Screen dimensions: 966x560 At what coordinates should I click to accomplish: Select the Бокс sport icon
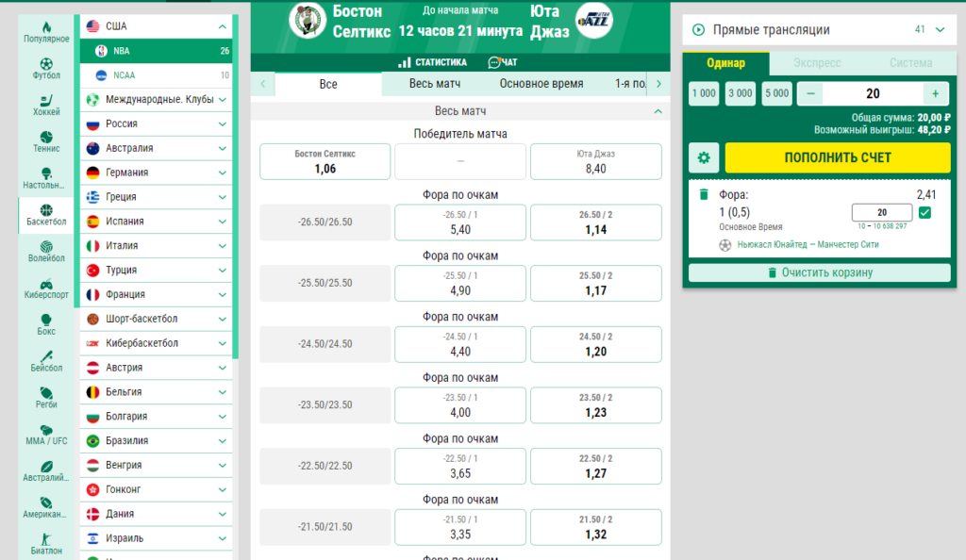click(46, 324)
